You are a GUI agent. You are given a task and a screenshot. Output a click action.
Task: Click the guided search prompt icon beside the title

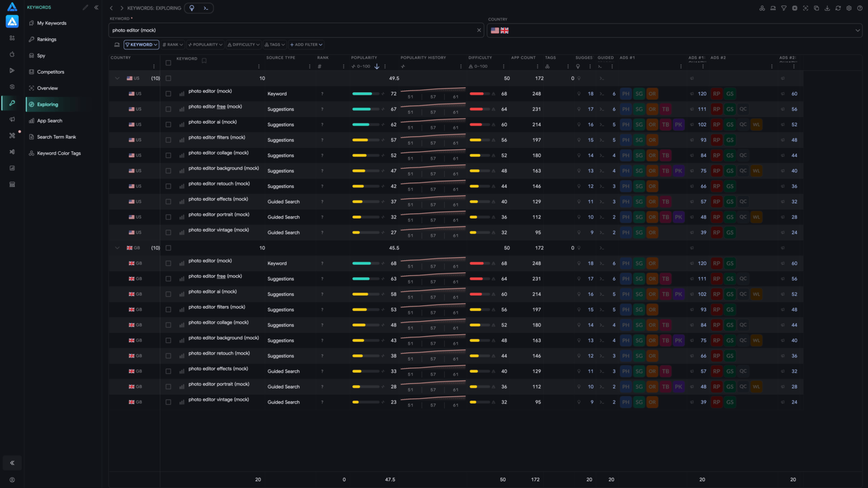point(206,8)
